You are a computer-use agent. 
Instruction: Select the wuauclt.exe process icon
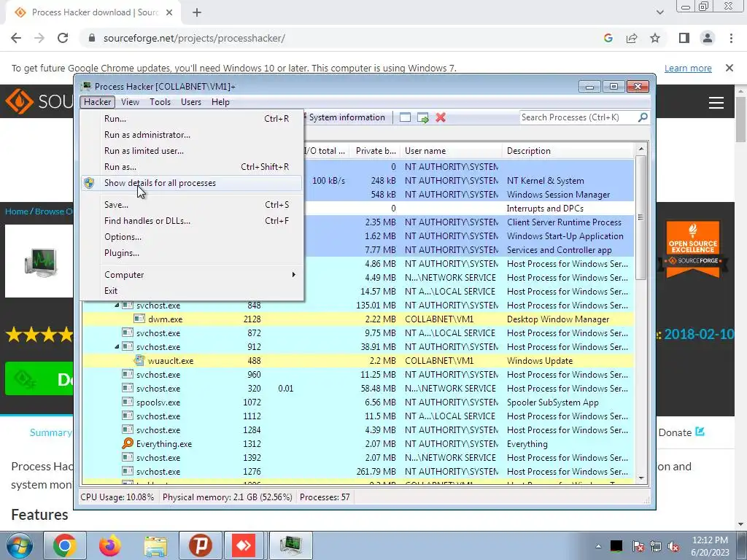[x=139, y=360]
